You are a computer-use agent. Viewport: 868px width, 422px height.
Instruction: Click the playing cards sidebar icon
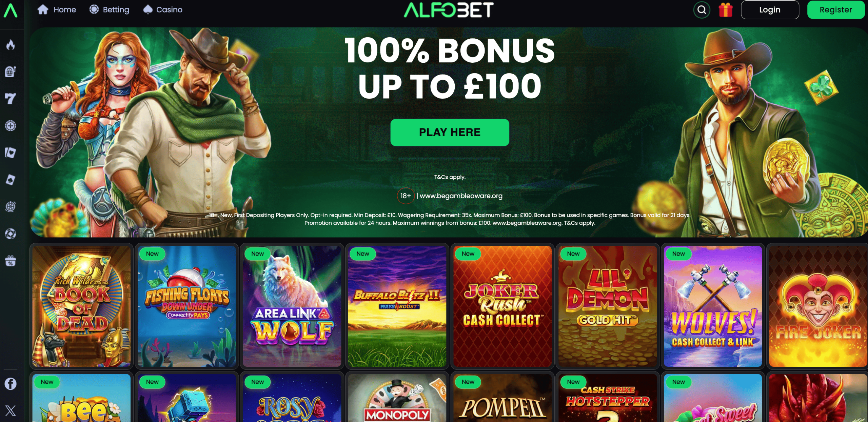(x=11, y=153)
